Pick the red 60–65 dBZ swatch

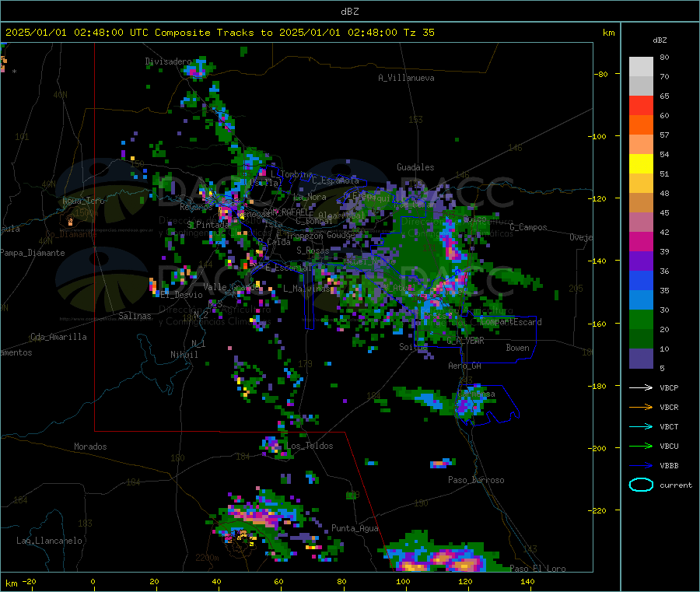641,106
